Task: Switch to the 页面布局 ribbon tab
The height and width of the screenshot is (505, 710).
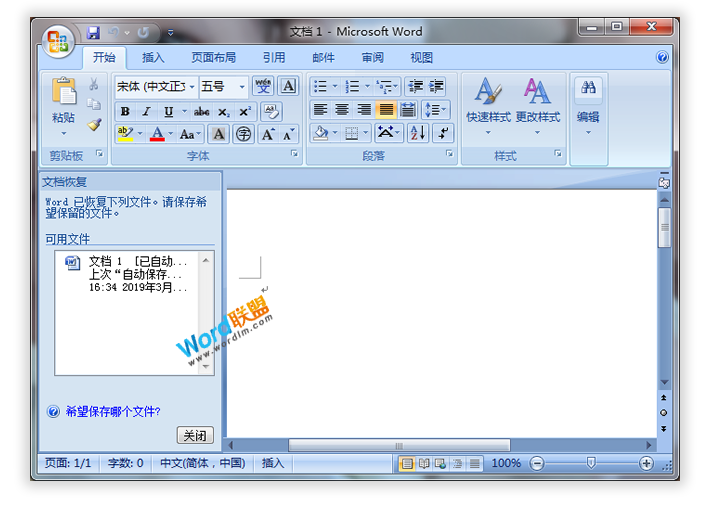Action: (x=213, y=58)
